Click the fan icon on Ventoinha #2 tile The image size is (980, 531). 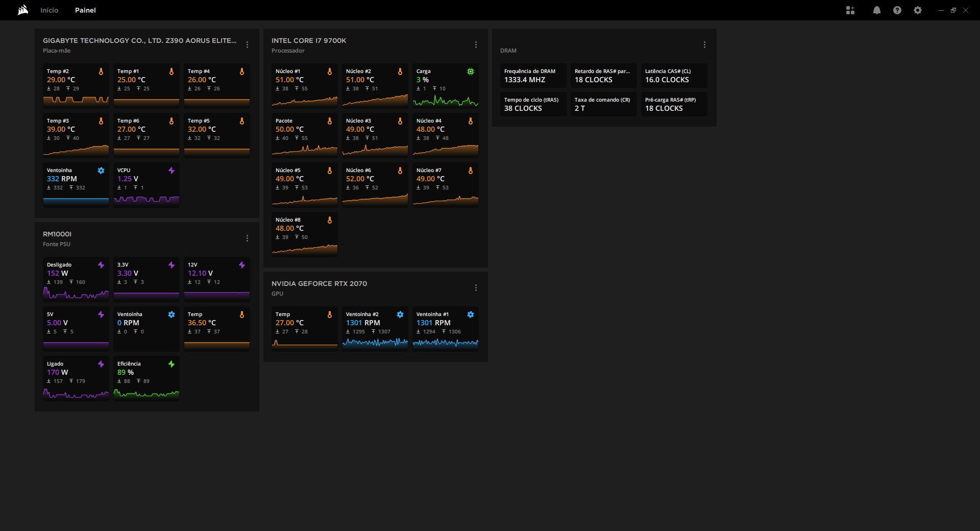click(x=400, y=315)
